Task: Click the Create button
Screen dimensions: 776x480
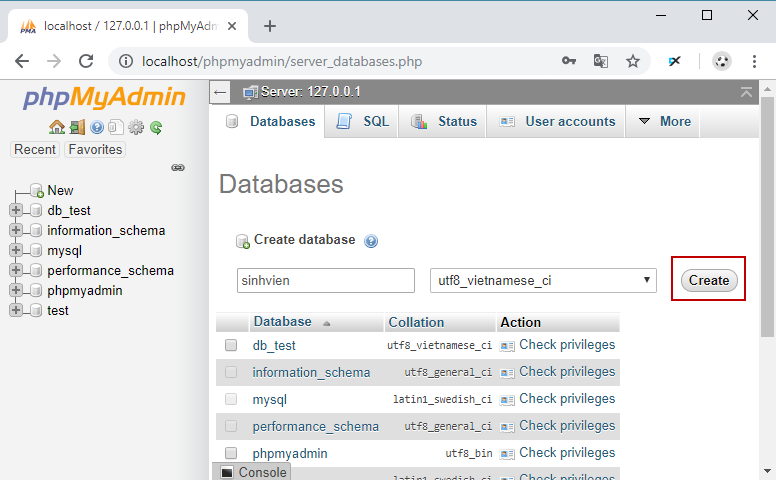Action: tap(709, 281)
